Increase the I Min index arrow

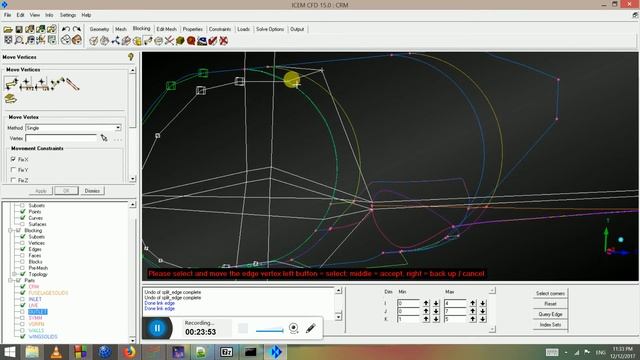tap(426, 303)
